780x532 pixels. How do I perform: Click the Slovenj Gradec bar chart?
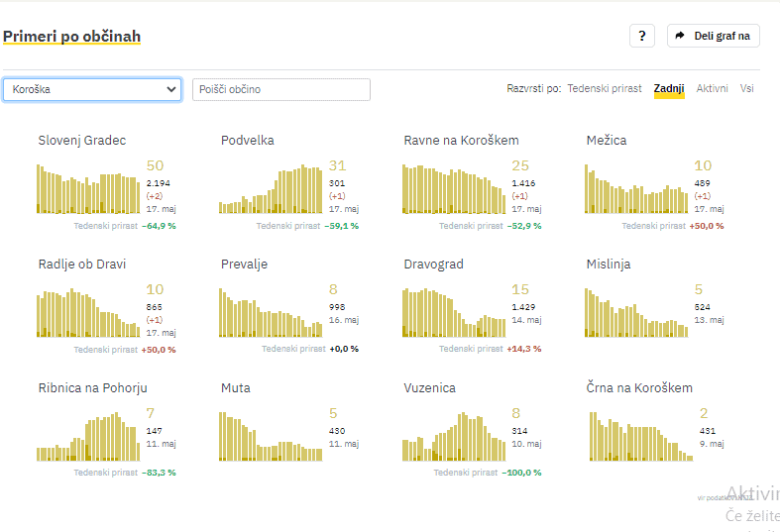pos(89,188)
